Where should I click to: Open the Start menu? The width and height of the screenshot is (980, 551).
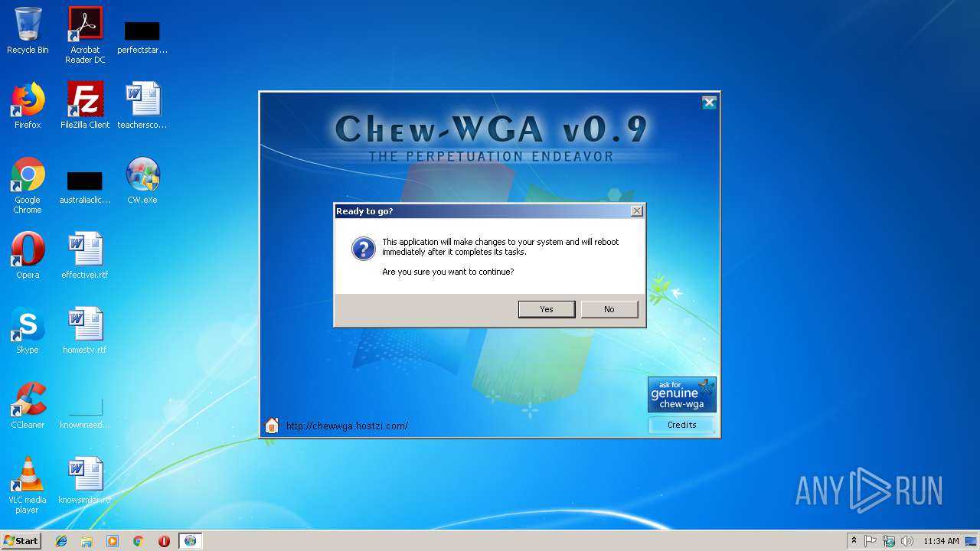click(x=21, y=541)
